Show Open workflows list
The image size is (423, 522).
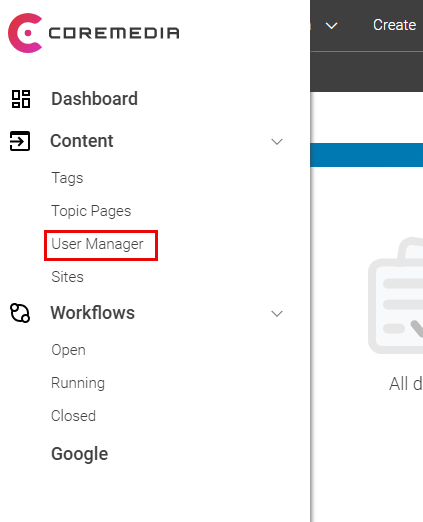68,350
